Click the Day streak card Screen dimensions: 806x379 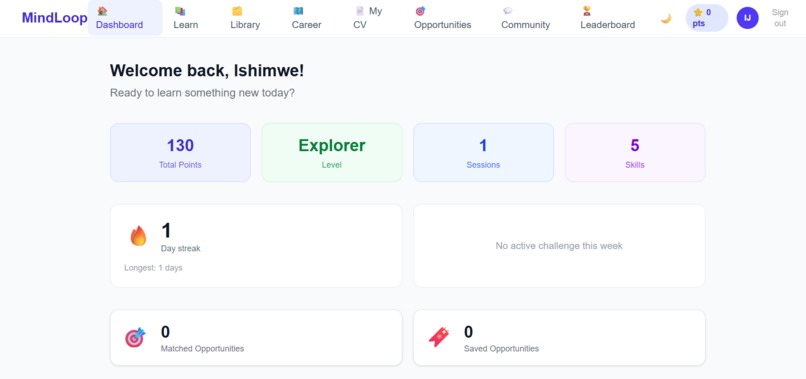[256, 246]
